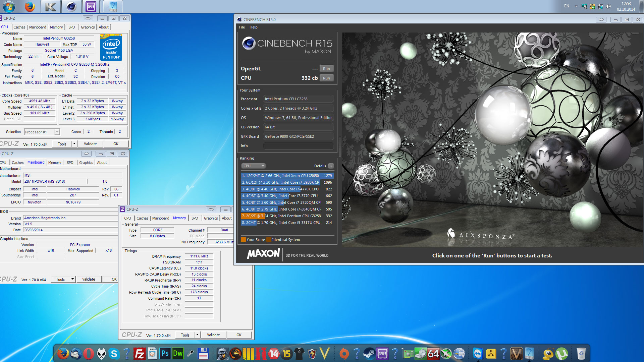Click Validate in top CPU-Z window
Viewport: 644px width, 362px height.
click(x=90, y=144)
